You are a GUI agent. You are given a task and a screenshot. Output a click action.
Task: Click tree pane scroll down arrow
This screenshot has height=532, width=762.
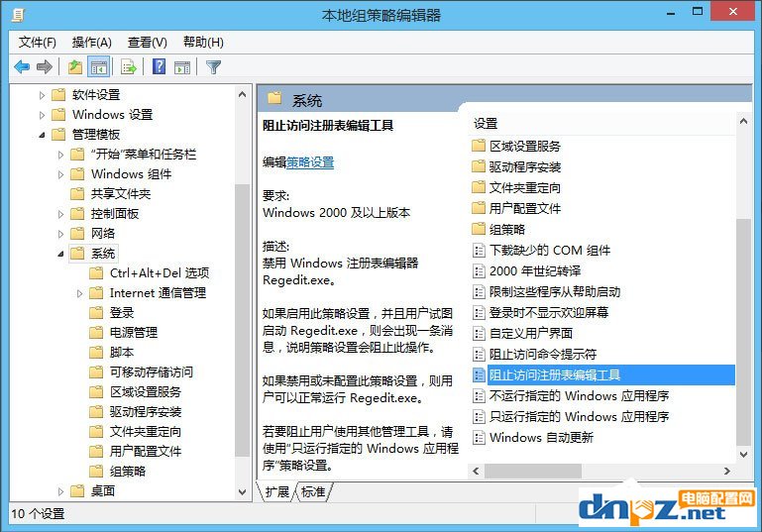(242, 492)
